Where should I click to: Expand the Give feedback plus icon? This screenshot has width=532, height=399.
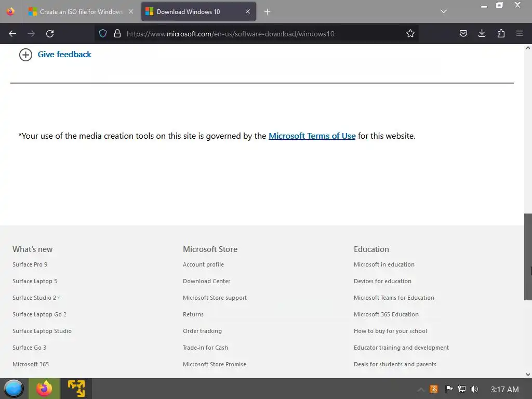tap(25, 55)
